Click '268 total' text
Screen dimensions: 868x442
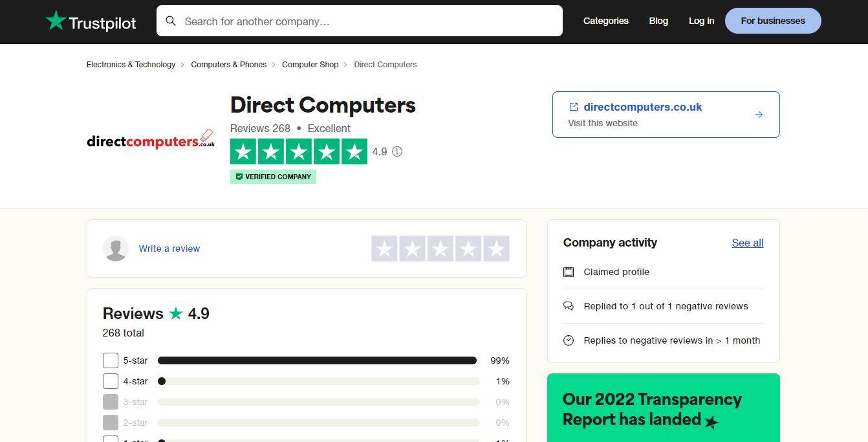(123, 333)
